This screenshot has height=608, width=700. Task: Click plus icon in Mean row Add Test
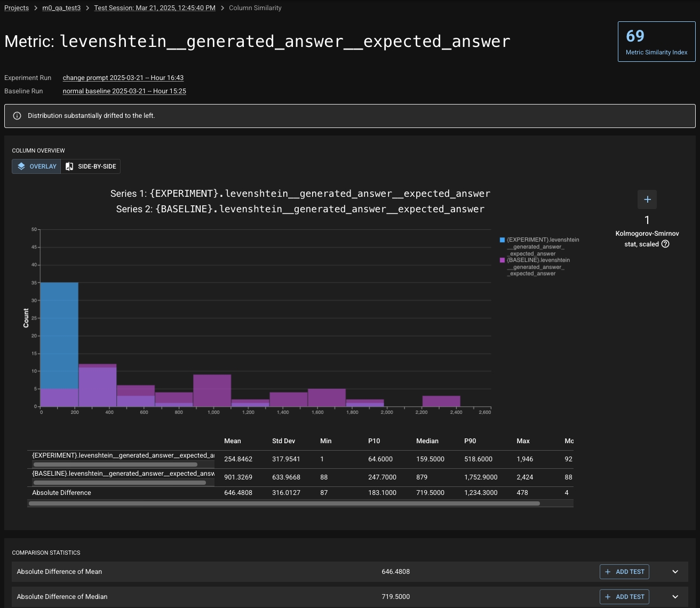point(608,572)
